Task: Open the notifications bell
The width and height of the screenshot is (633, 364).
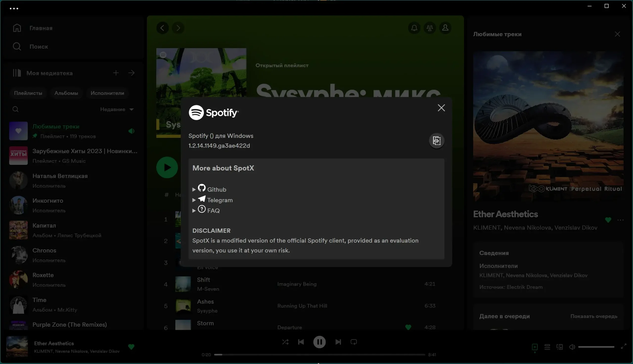Action: click(x=414, y=28)
